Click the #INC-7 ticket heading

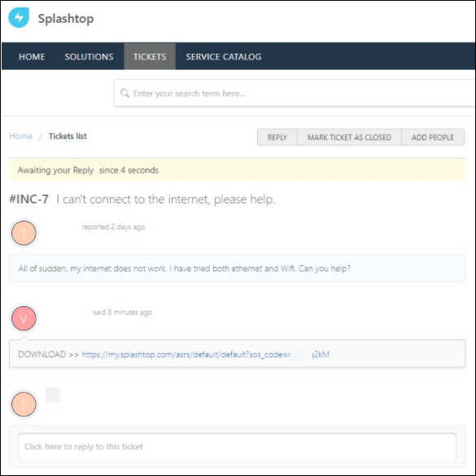pyautogui.click(x=28, y=199)
